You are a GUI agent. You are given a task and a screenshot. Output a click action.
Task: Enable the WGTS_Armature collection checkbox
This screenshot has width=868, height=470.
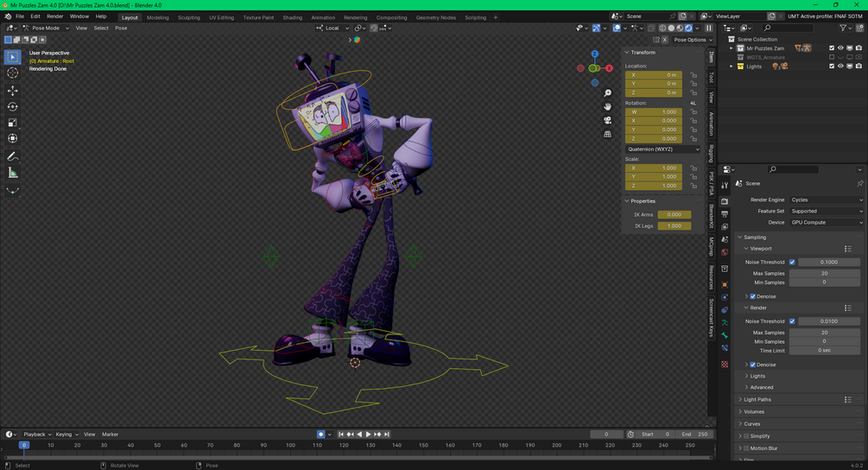[832, 57]
